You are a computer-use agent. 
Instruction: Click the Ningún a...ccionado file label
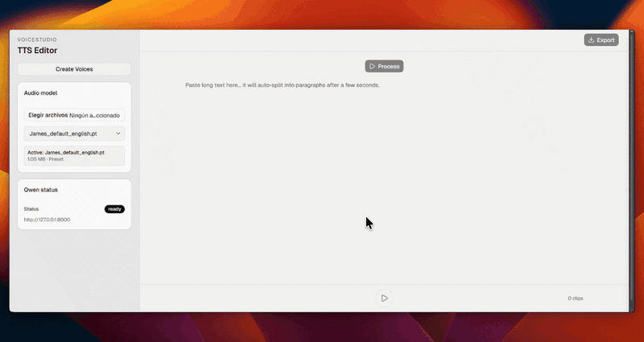[94, 115]
